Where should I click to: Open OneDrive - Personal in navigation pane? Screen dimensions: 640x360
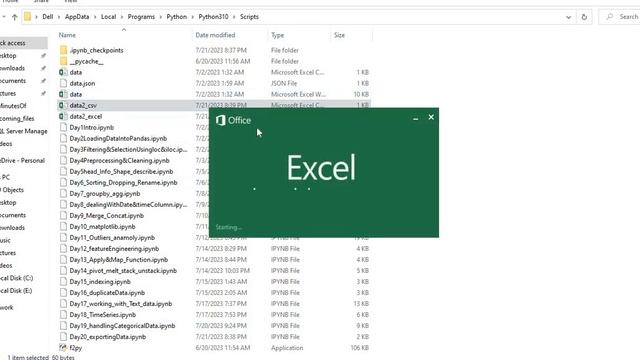tap(22, 160)
